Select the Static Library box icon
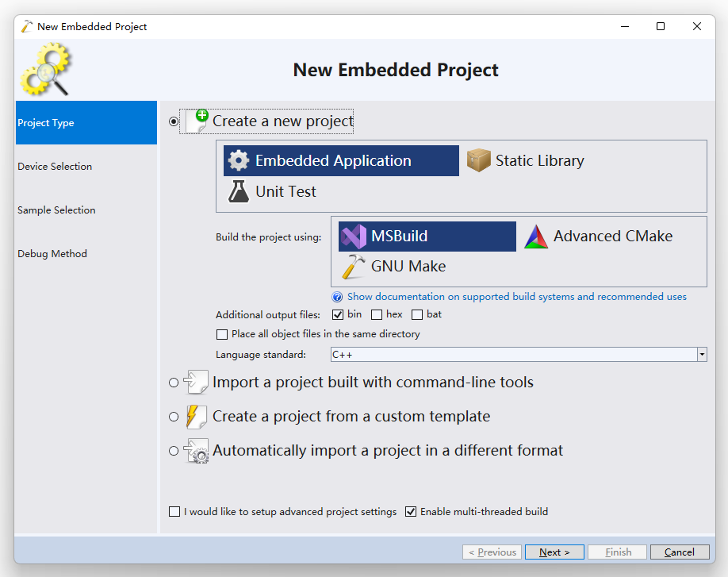Viewport: 728px width, 577px height. [x=479, y=160]
